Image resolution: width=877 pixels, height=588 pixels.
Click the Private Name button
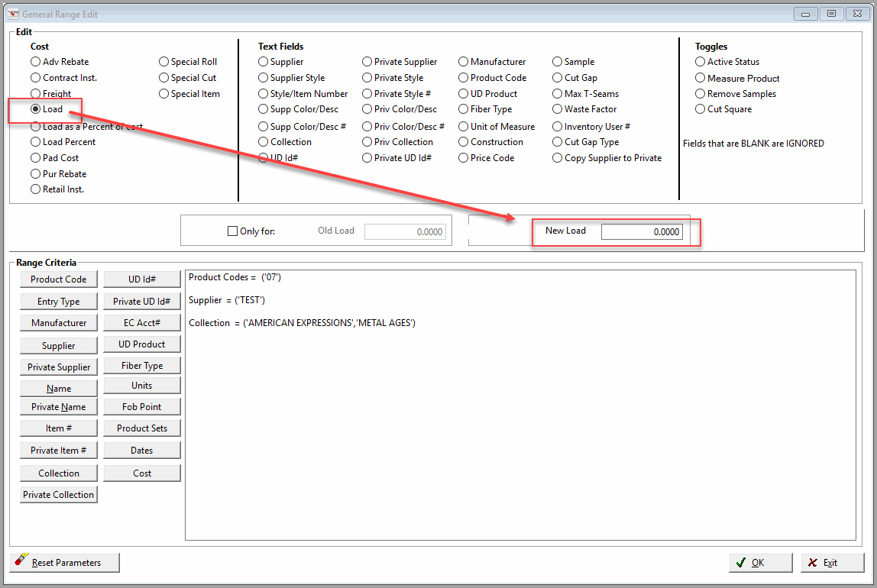tap(59, 407)
